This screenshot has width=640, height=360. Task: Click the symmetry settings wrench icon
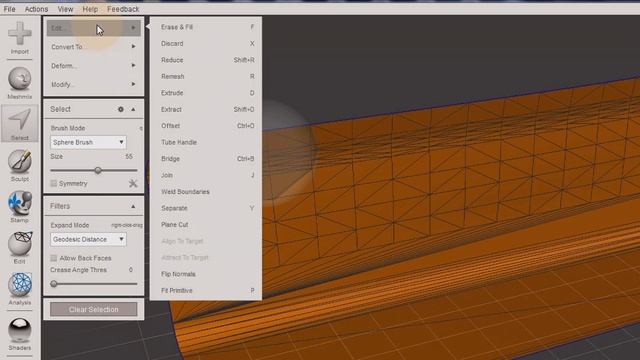[x=133, y=183]
